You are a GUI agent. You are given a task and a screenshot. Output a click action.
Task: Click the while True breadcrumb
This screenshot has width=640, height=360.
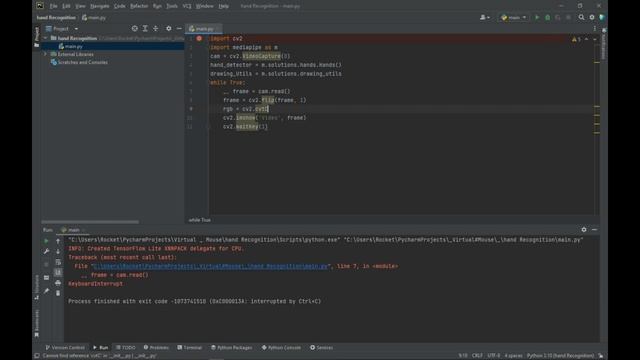200,220
